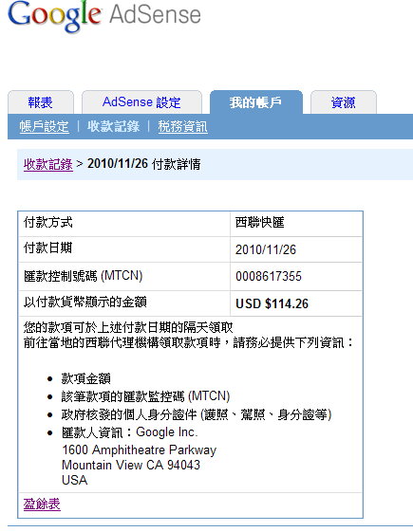Select the 我的帳戶 tab
Viewport: 413px width, 532px height.
pyautogui.click(x=256, y=102)
